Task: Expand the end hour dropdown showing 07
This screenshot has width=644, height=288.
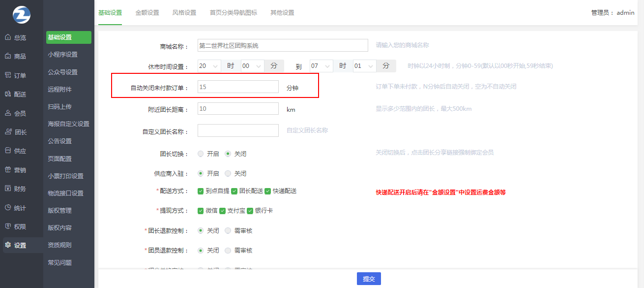Action: 321,66
